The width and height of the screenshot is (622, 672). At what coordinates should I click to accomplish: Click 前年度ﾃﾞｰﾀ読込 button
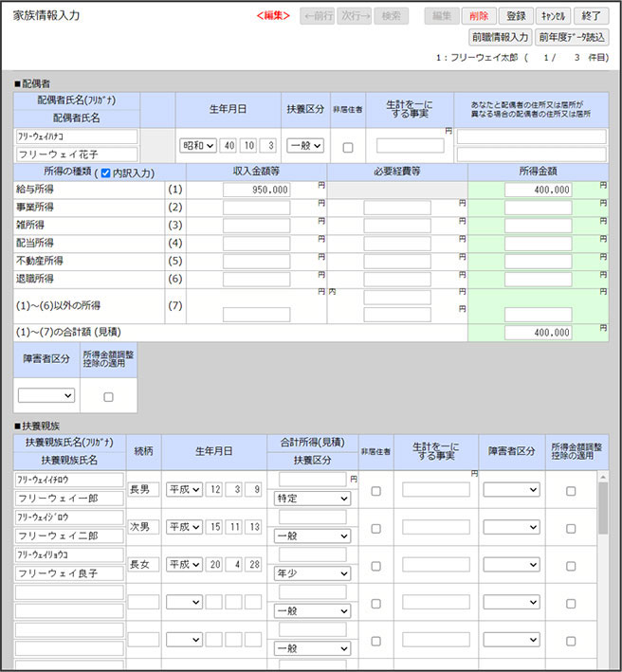[x=571, y=37]
